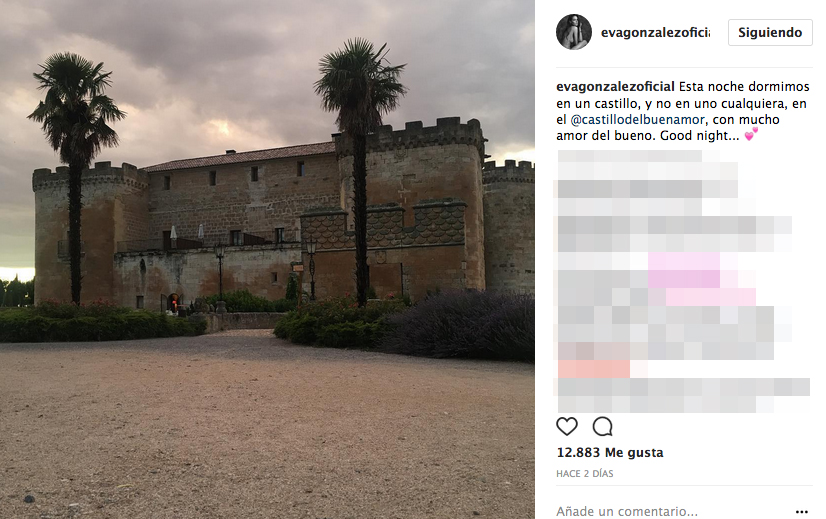The image size is (826, 519).
Task: Like the post with the heart icon
Action: click(567, 426)
